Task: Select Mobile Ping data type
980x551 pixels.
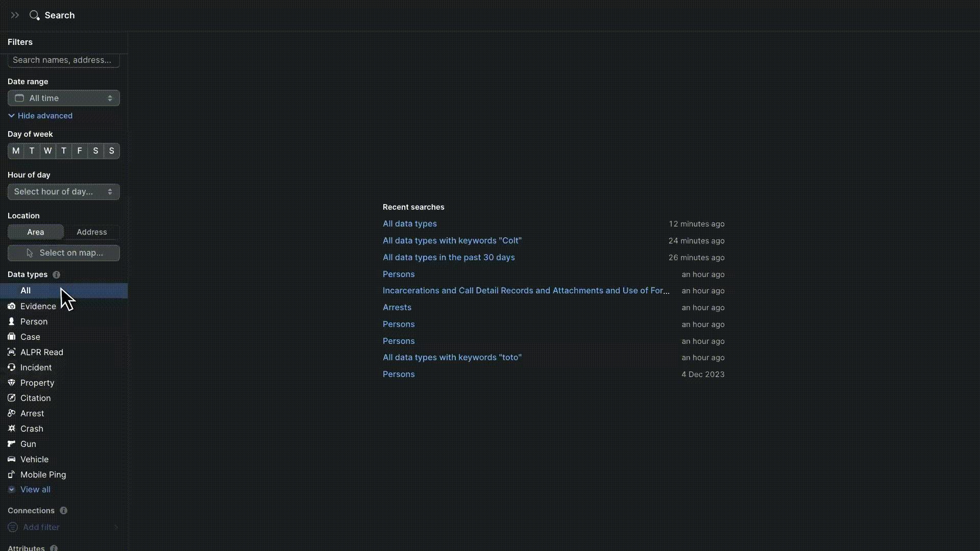Action: click(x=64, y=474)
